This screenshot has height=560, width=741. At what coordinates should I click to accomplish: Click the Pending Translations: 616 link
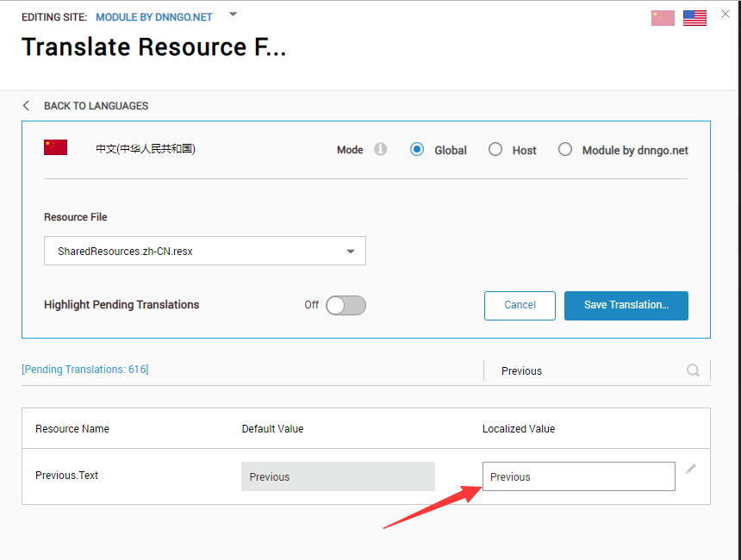coord(85,369)
